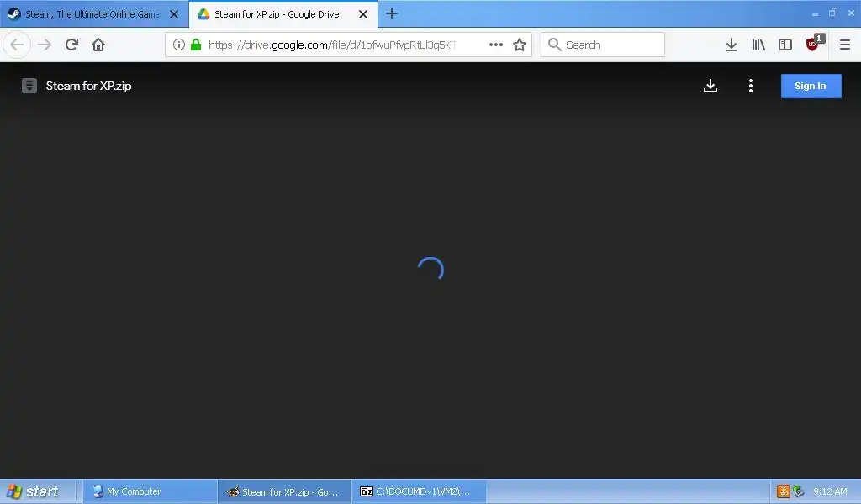Open the uBlock Origin extension icon
Viewport: 861px width, 504px height.
point(813,44)
